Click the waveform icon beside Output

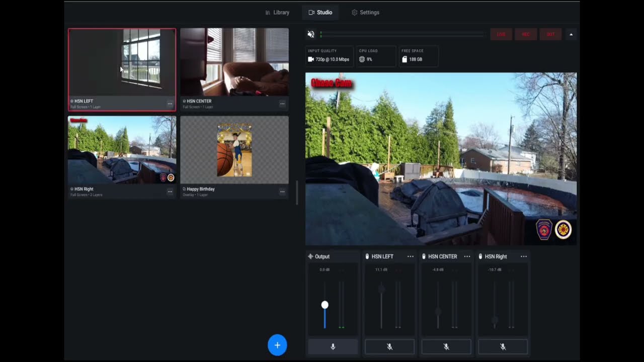(310, 256)
